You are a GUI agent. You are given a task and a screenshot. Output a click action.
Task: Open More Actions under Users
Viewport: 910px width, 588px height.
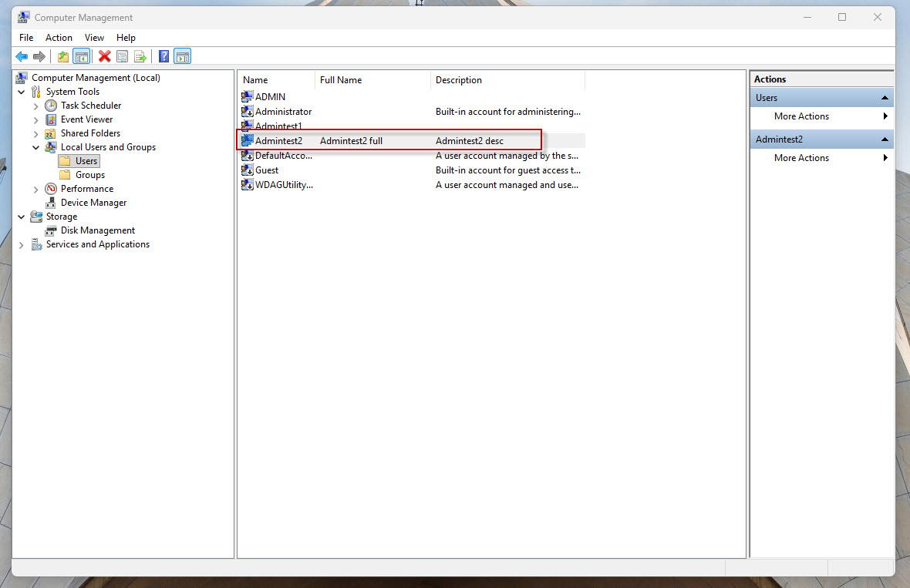[822, 116]
